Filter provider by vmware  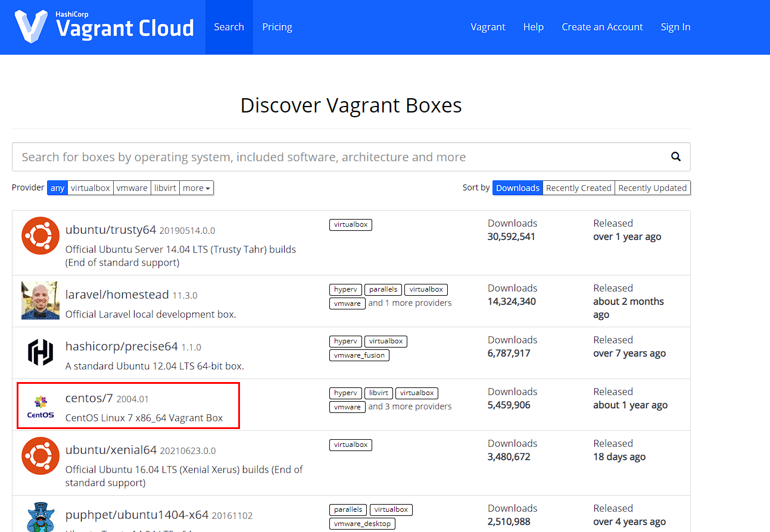(x=132, y=188)
